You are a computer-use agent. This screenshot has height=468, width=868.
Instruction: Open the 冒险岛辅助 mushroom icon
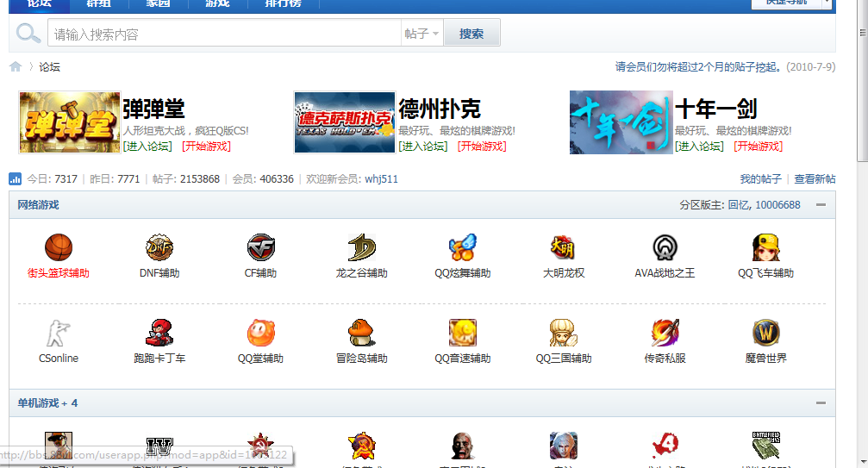coord(361,333)
